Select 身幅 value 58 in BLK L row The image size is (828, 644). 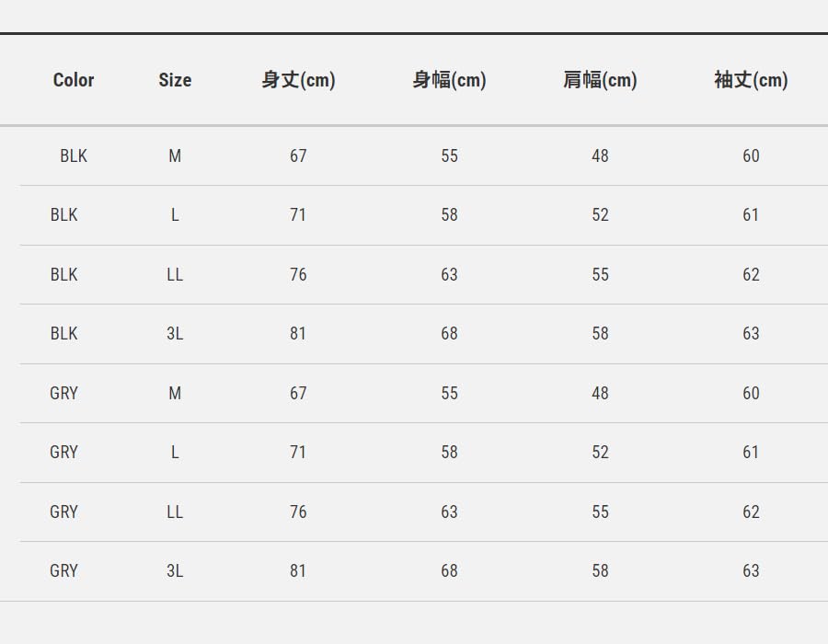449,215
